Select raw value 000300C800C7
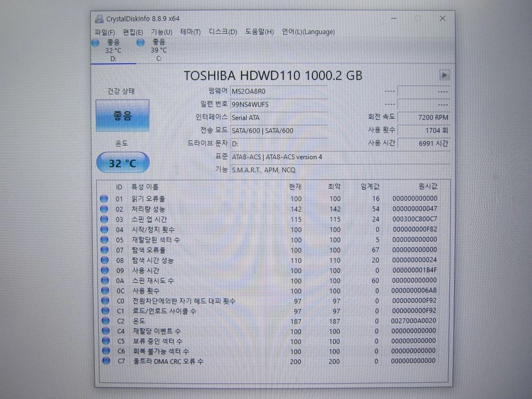Image resolution: width=532 pixels, height=399 pixels. [414, 219]
